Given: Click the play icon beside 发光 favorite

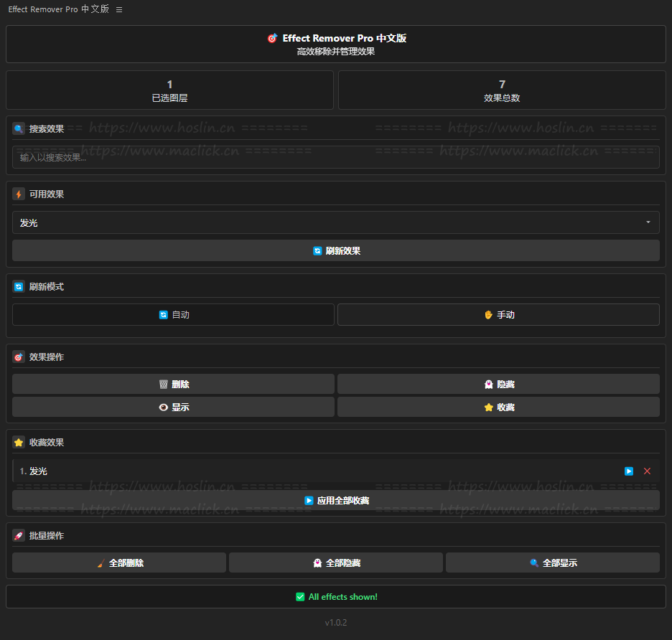Looking at the screenshot, I should coord(629,471).
